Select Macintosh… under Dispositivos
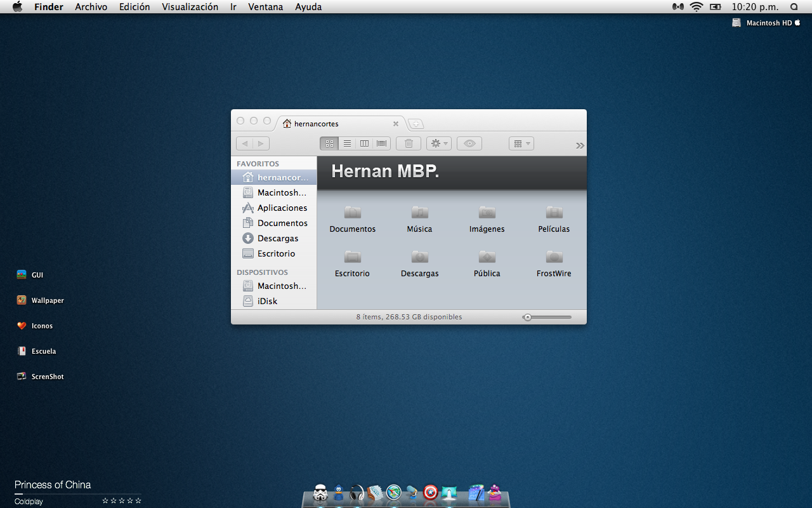The width and height of the screenshot is (812, 508). (x=274, y=286)
